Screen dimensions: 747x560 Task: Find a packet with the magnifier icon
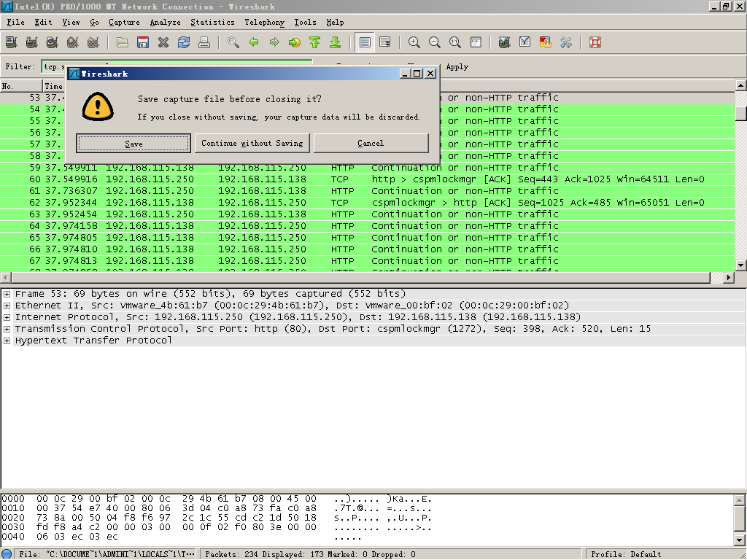[x=233, y=42]
